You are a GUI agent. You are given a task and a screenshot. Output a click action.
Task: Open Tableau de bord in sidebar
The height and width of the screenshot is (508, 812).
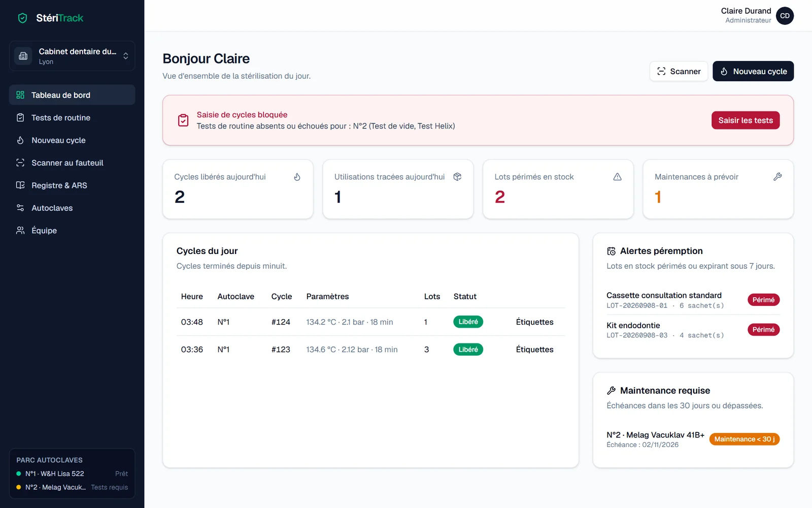point(72,95)
